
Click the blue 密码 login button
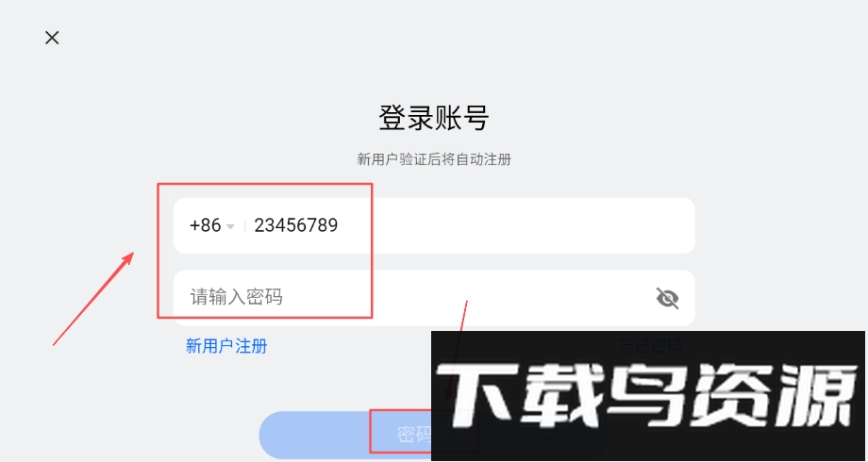pyautogui.click(x=345, y=435)
